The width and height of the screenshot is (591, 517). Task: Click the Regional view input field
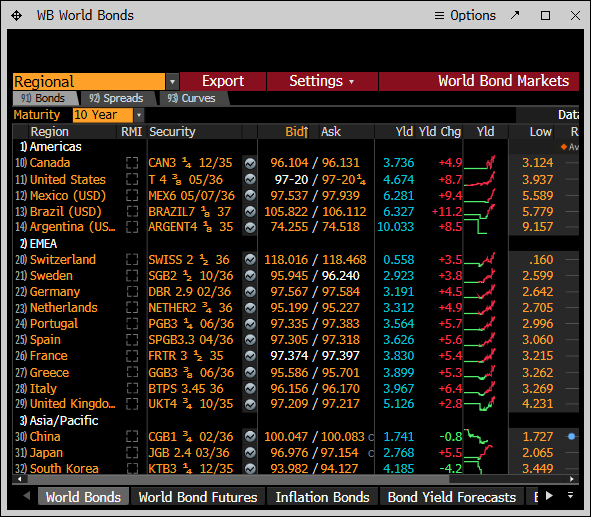tap(89, 81)
